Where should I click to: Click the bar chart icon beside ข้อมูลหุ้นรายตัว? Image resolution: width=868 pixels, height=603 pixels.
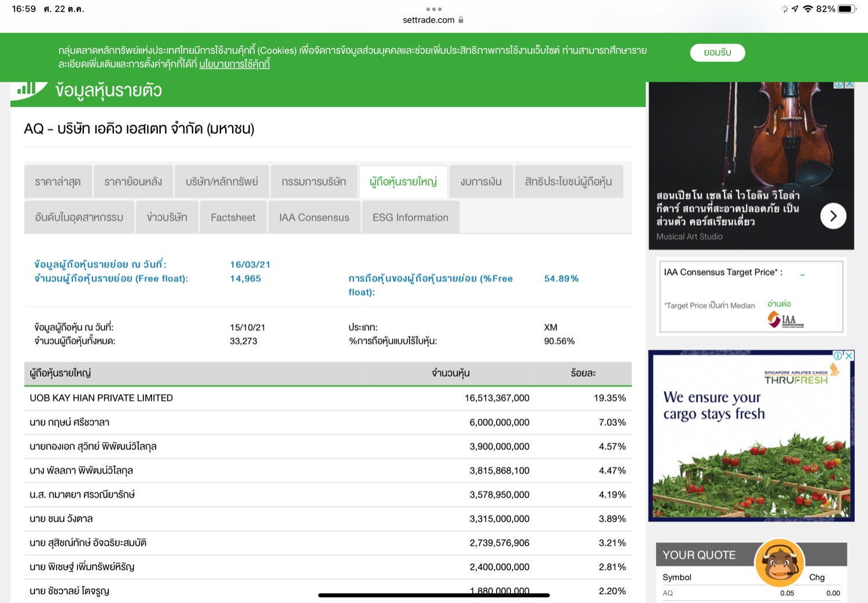(28, 89)
